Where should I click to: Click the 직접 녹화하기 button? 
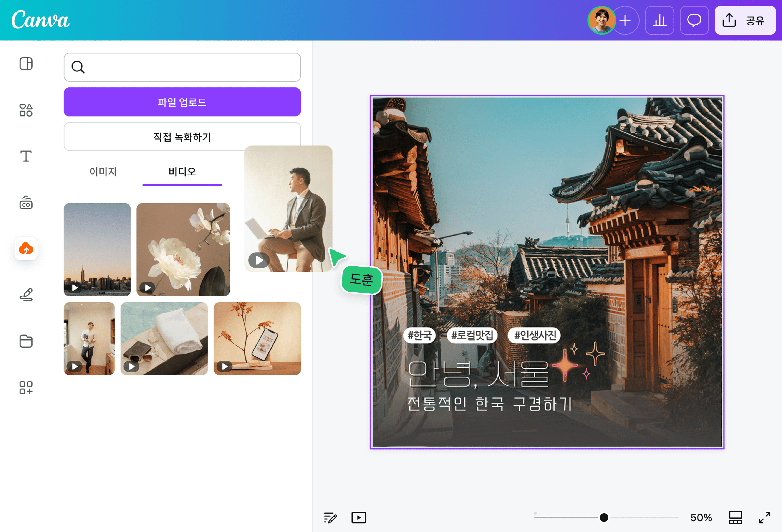pos(182,137)
